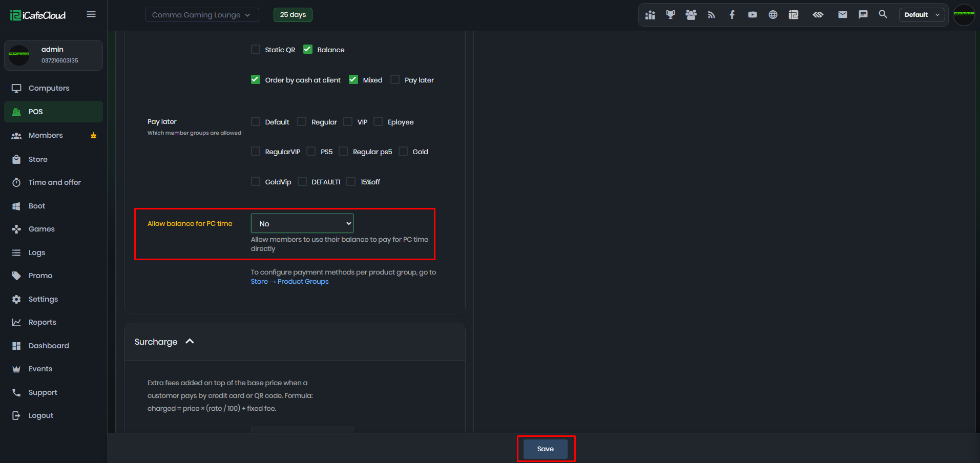
Task: Open the trophy tournaments icon
Action: coord(671,15)
